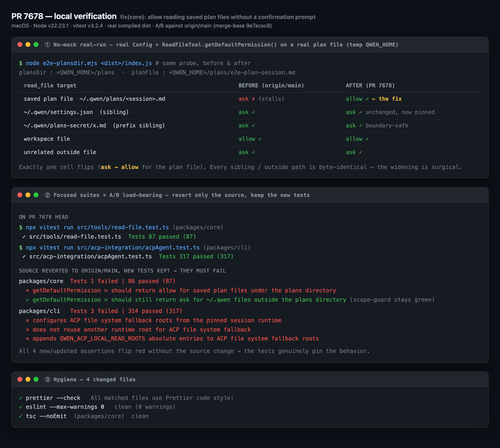This screenshot has width=500, height=448.
Task: Click the failed 'should return allow for saved plan files' test
Action: 181,291
